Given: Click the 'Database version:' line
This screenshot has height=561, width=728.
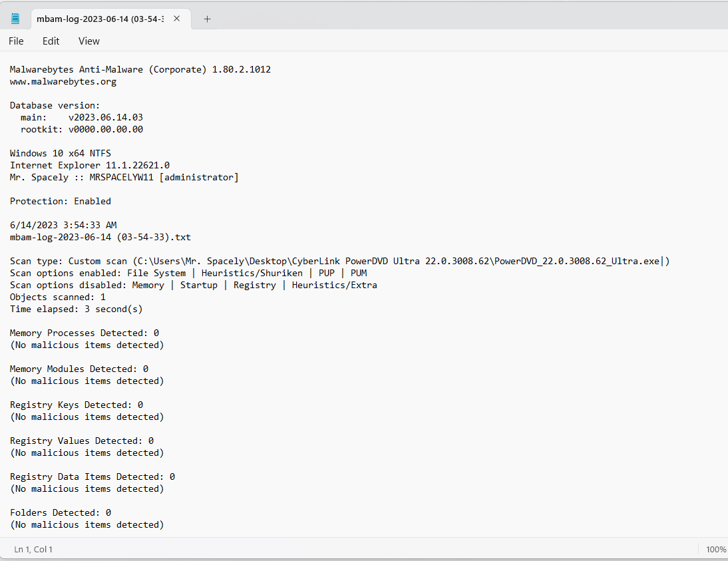Looking at the screenshot, I should 55,105.
